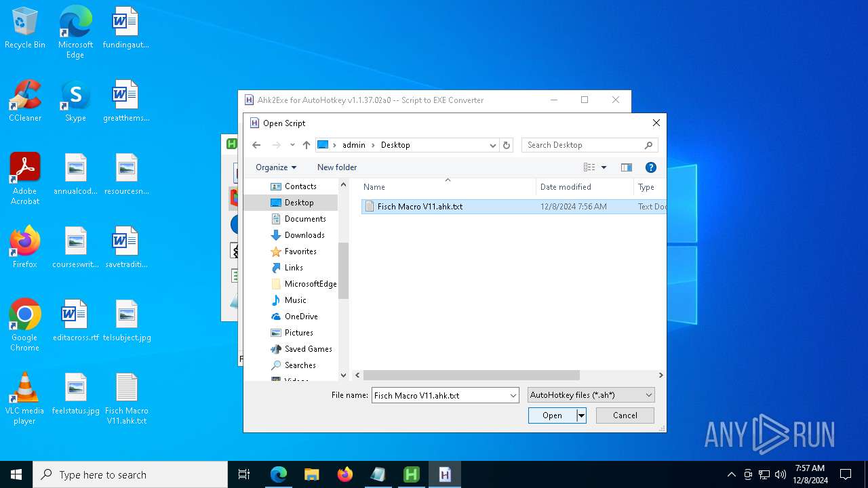868x488 pixels.
Task: Create a New folder
Action: click(337, 167)
